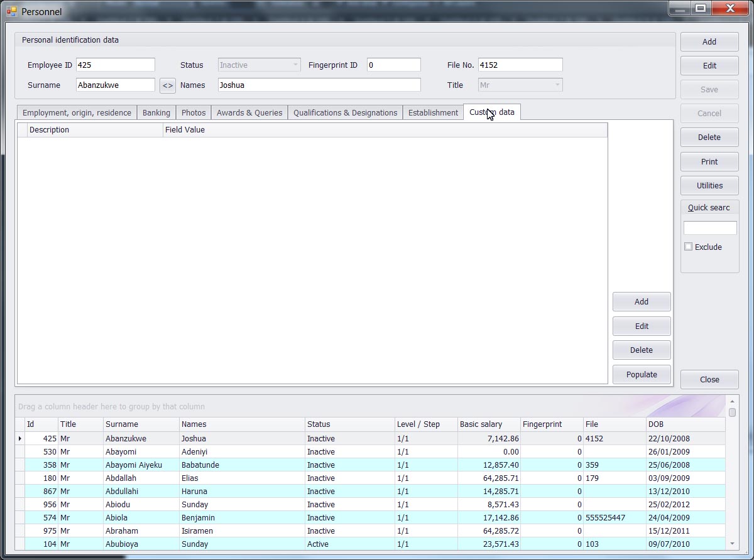Click into the Employee ID field
Image resolution: width=754 pixels, height=560 pixels.
pyautogui.click(x=115, y=65)
